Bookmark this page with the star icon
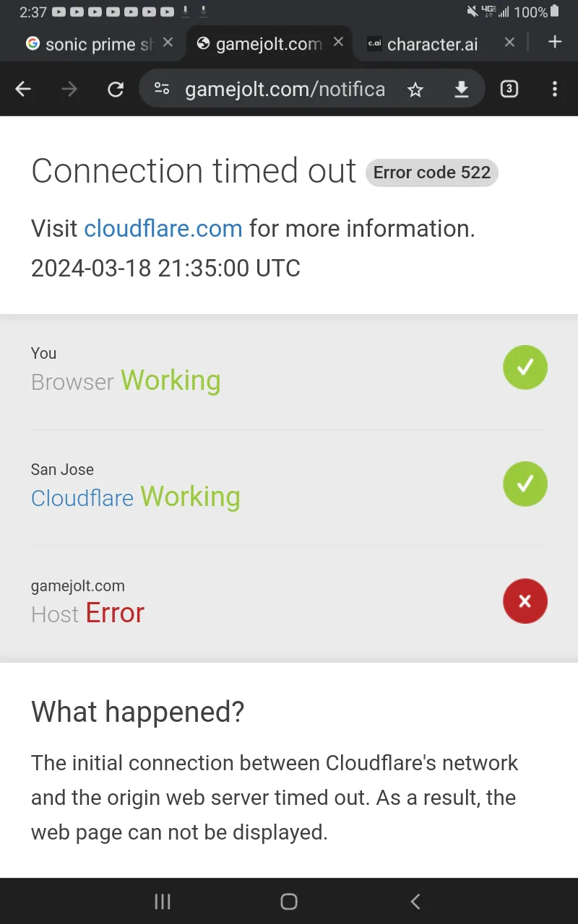Image resolution: width=578 pixels, height=924 pixels. pos(415,89)
